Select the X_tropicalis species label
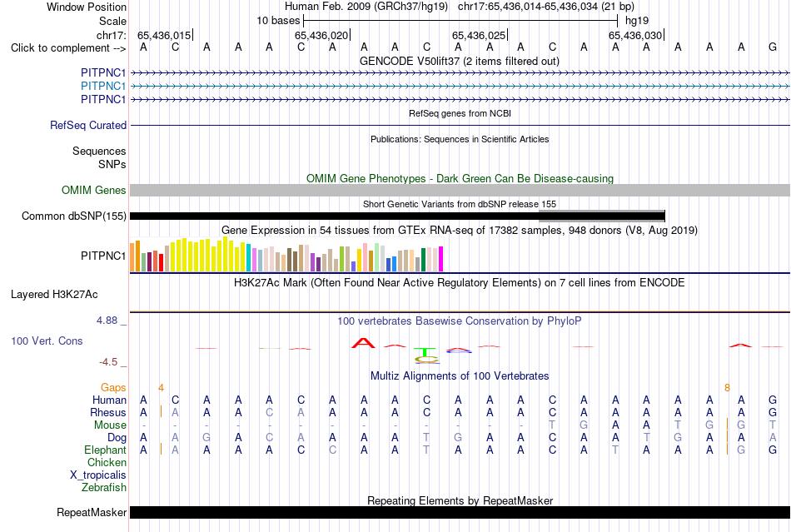 [x=98, y=475]
